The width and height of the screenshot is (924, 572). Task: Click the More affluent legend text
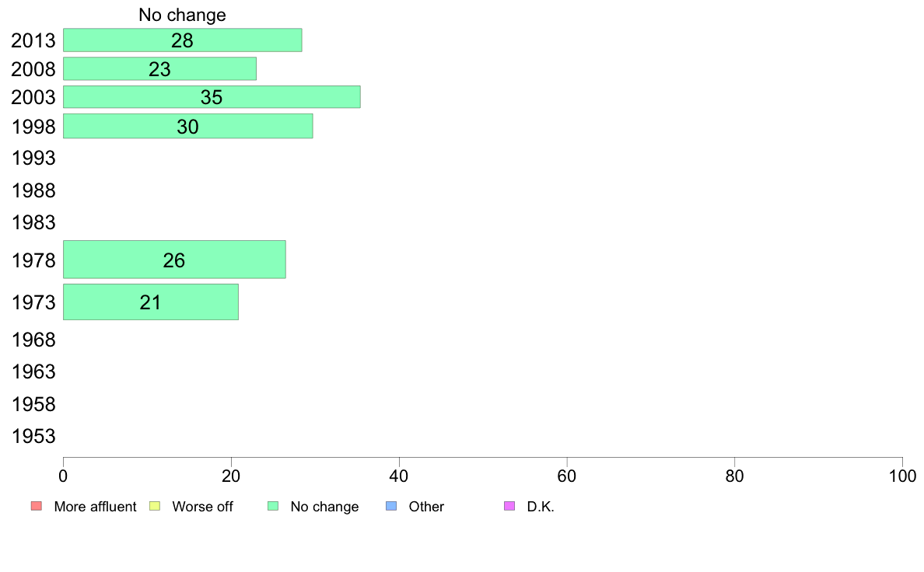95,507
